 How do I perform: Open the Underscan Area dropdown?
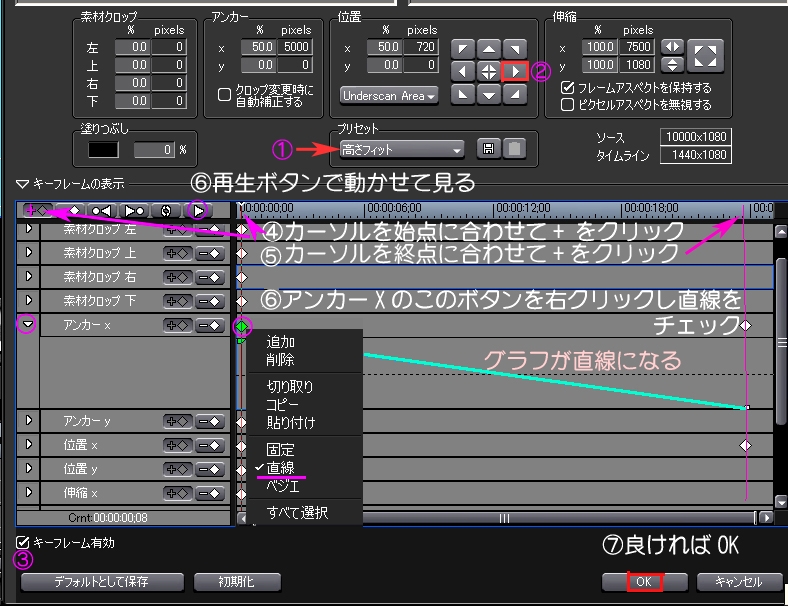[389, 96]
